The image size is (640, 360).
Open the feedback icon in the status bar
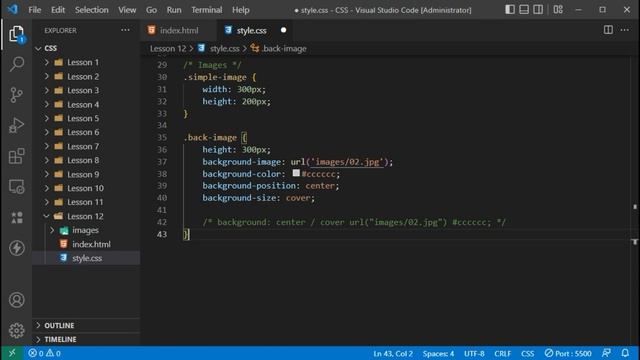coord(607,353)
